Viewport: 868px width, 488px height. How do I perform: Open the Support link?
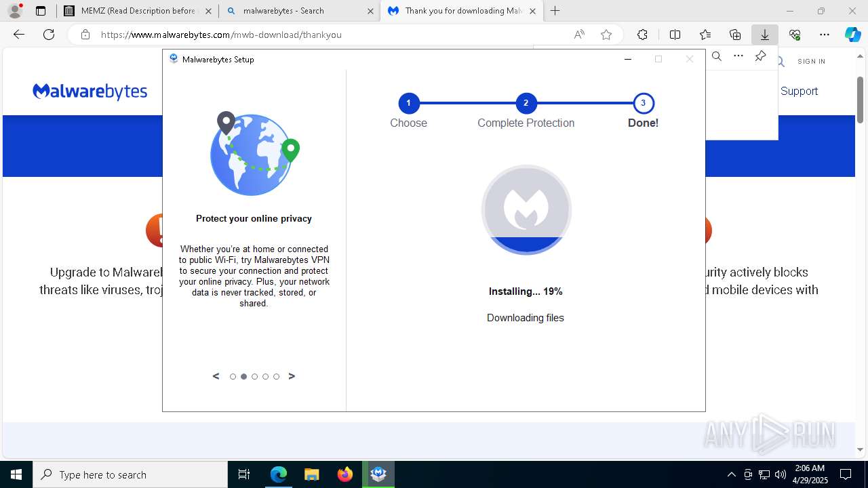click(799, 91)
